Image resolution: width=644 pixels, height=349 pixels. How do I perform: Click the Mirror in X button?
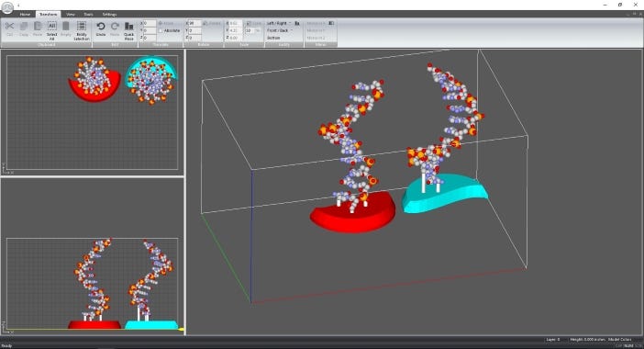click(x=316, y=23)
